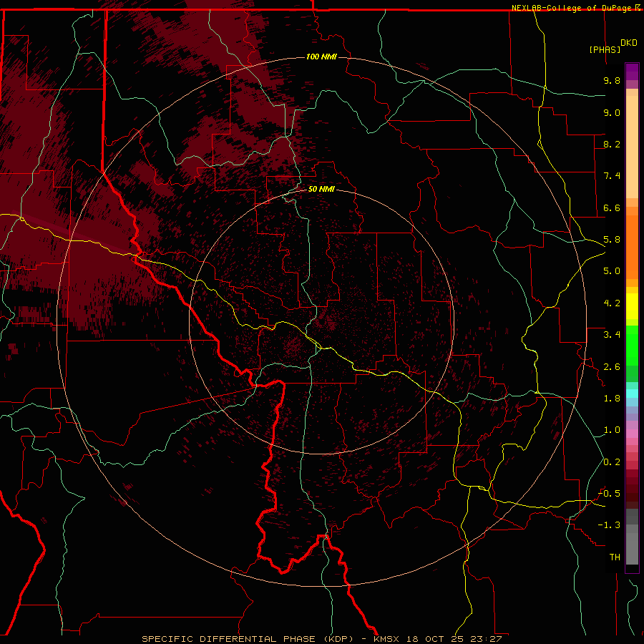Click the 50 NMI range ring label
The width and height of the screenshot is (644, 644).
pyautogui.click(x=321, y=190)
